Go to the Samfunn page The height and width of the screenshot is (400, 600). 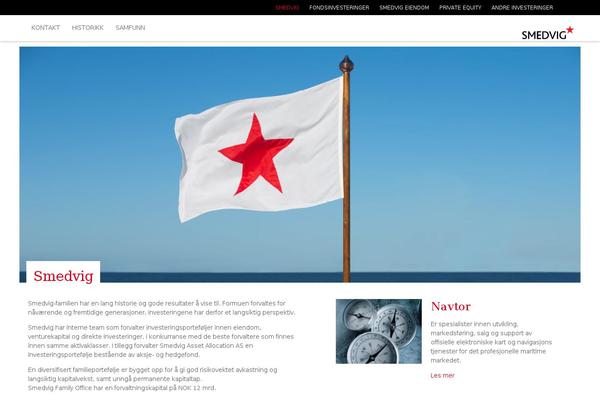(x=130, y=28)
